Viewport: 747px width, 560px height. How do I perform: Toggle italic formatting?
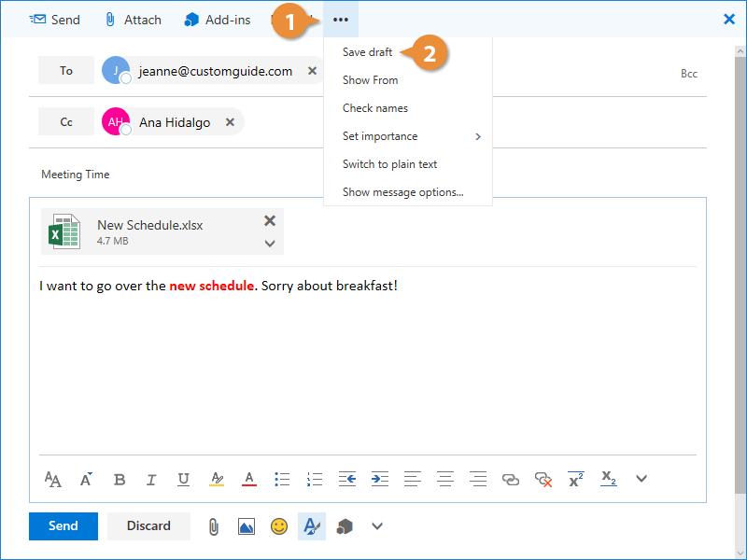[x=151, y=479]
